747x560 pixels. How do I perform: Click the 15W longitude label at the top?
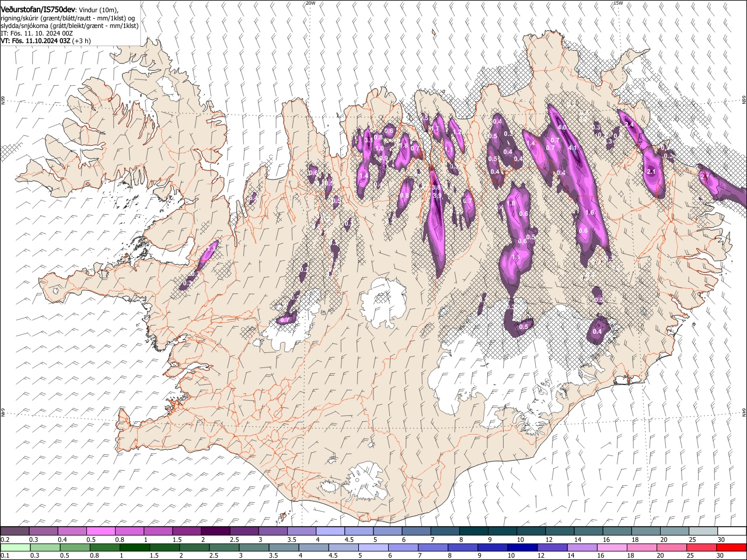click(617, 3)
